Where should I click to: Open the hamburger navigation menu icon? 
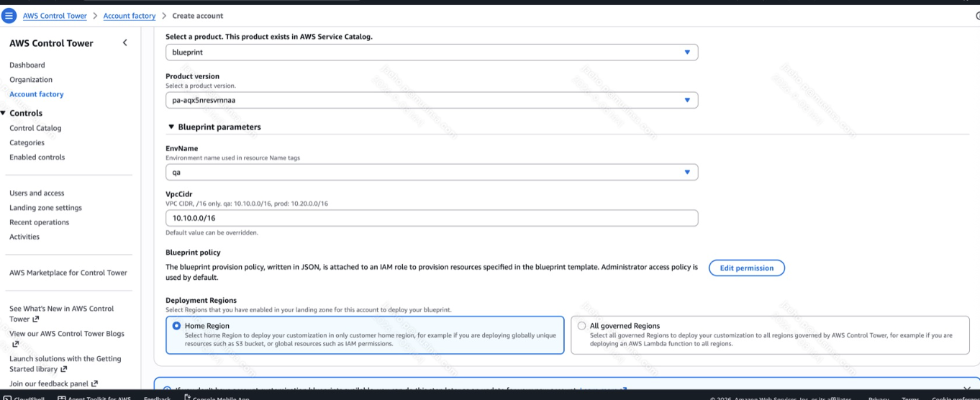9,16
